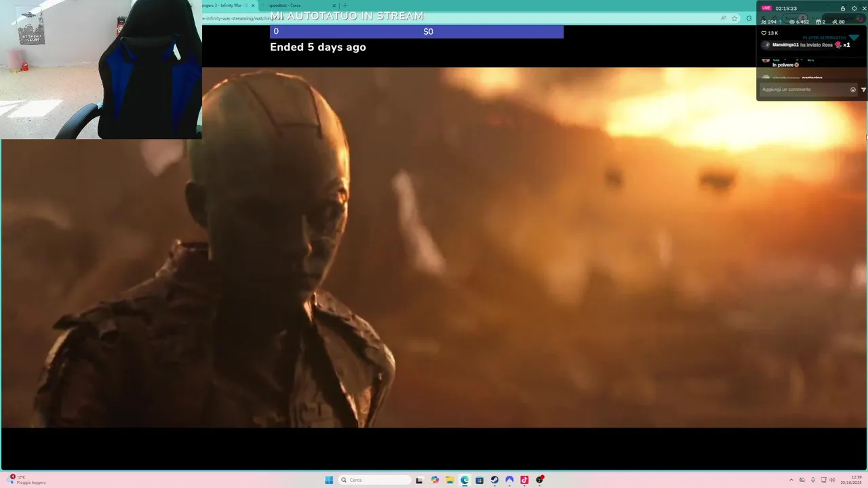Click Manukings11 gift message in chat
Viewport: 868px width, 488px height.
coord(806,45)
